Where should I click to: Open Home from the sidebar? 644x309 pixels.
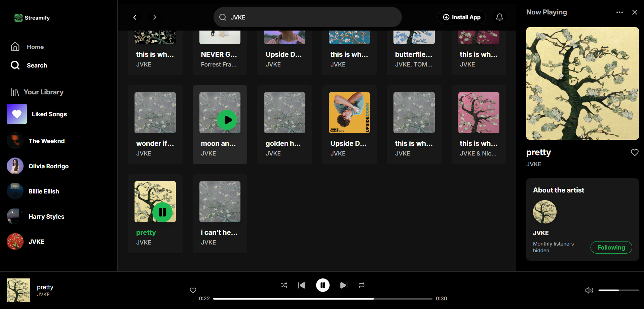coord(27,47)
